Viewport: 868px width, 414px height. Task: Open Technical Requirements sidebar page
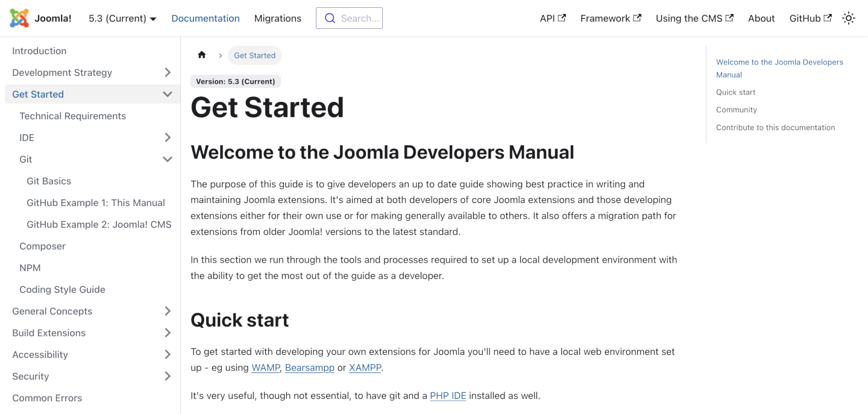72,116
